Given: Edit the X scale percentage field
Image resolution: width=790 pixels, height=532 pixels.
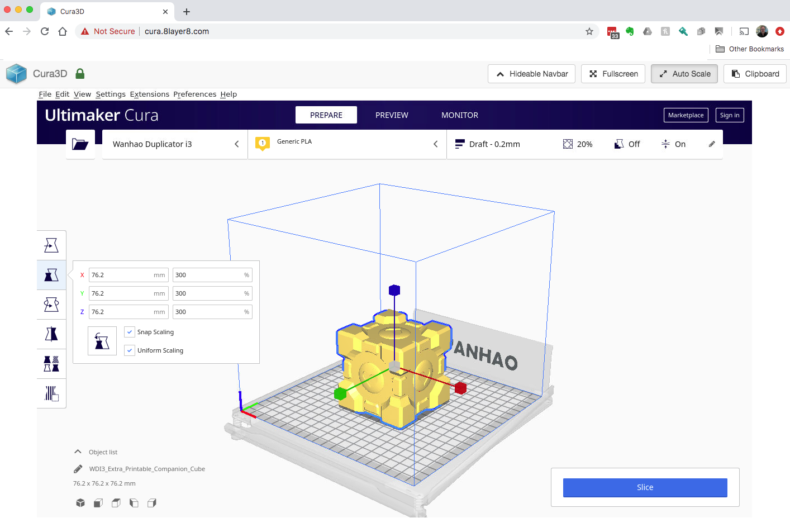Looking at the screenshot, I should coord(212,274).
